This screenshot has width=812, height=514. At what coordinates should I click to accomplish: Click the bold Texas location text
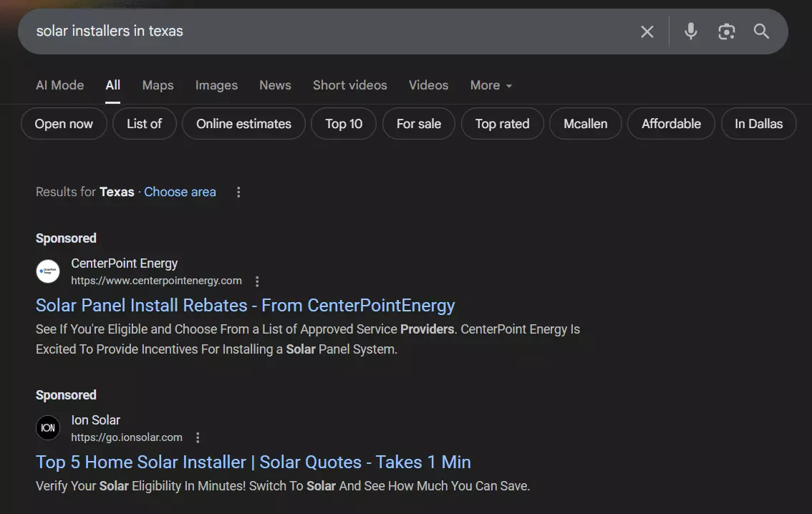click(x=117, y=192)
